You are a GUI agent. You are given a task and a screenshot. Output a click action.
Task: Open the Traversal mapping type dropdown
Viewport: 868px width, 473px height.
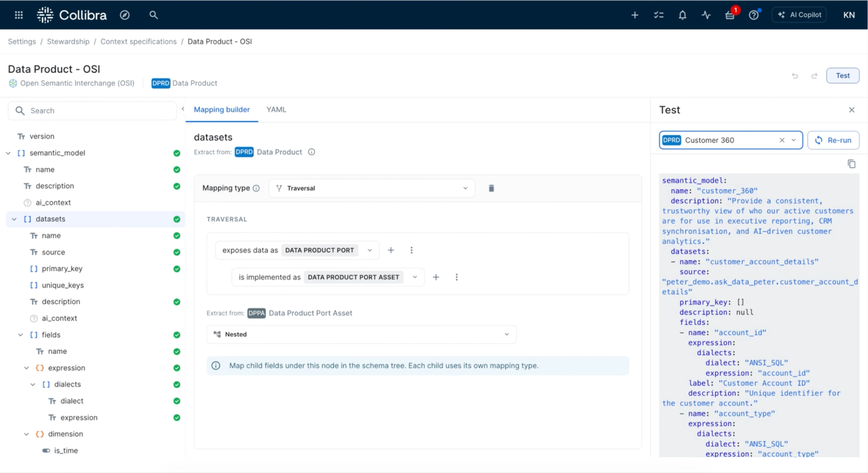[x=371, y=188]
